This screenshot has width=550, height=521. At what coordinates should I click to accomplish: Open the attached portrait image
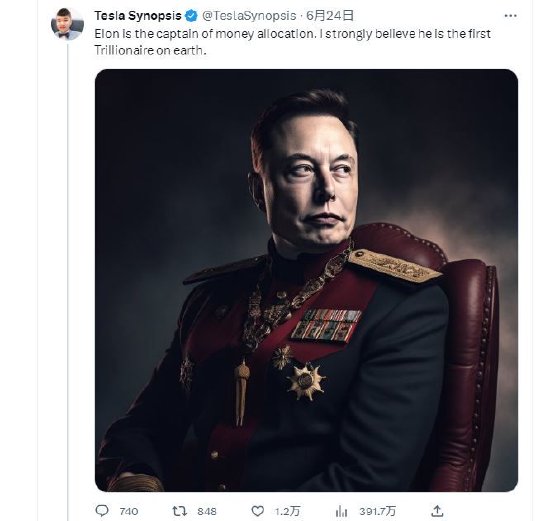306,280
